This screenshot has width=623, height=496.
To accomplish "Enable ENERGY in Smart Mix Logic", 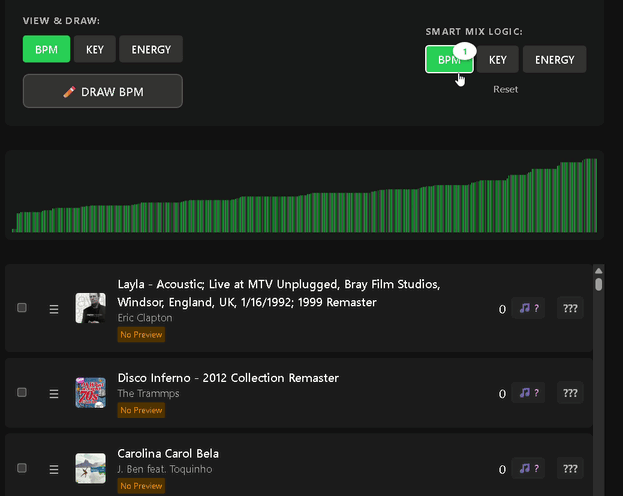I will pyautogui.click(x=554, y=60).
